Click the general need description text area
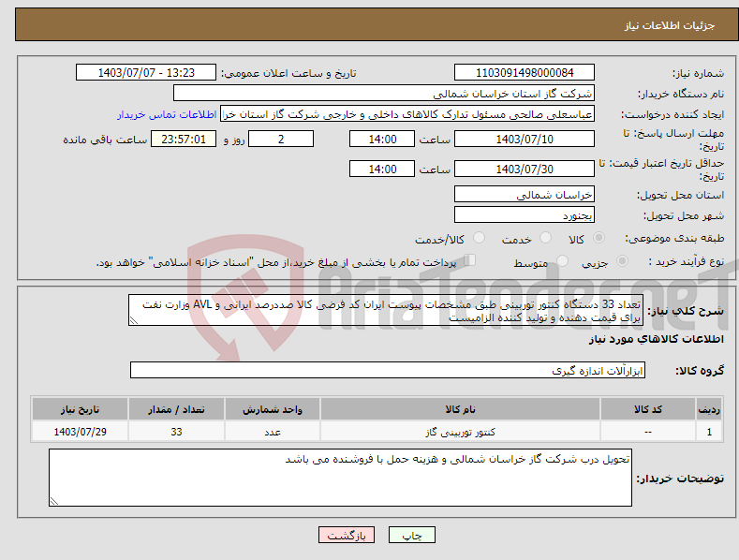 click(x=386, y=310)
